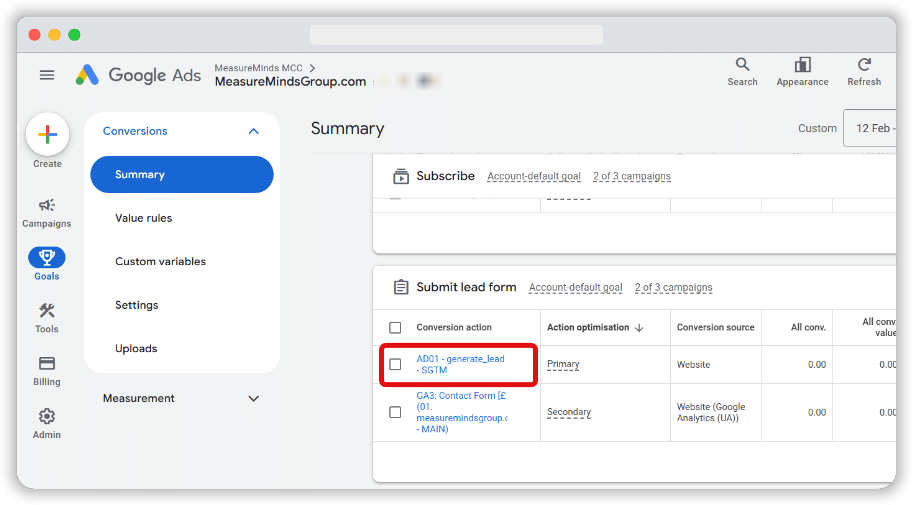Open Primary optimisation setting for AD01

coord(563,364)
